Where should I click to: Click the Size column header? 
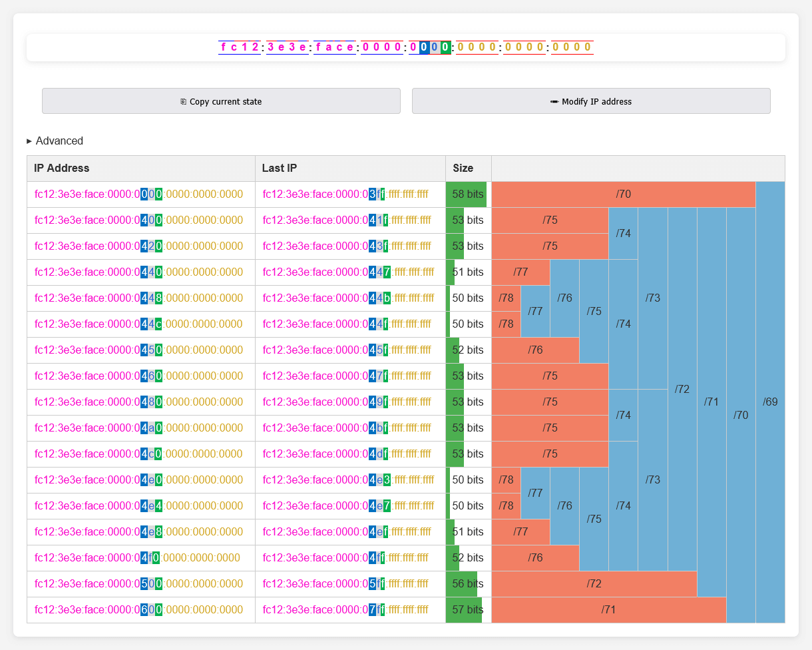click(x=468, y=168)
